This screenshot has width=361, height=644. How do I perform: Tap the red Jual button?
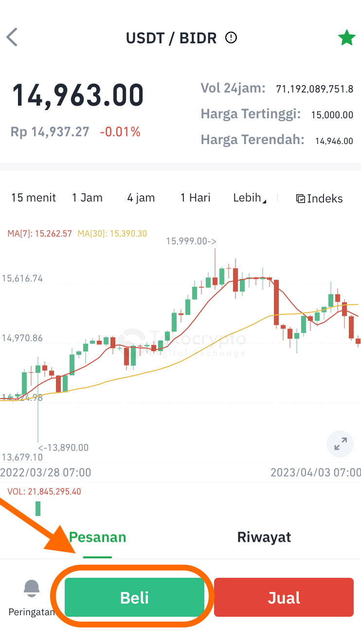[x=284, y=598]
